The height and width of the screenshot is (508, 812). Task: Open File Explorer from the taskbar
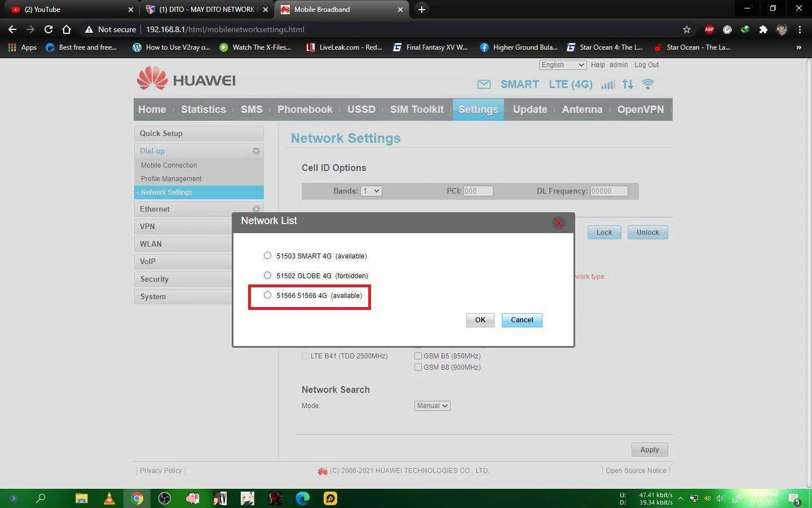82,498
